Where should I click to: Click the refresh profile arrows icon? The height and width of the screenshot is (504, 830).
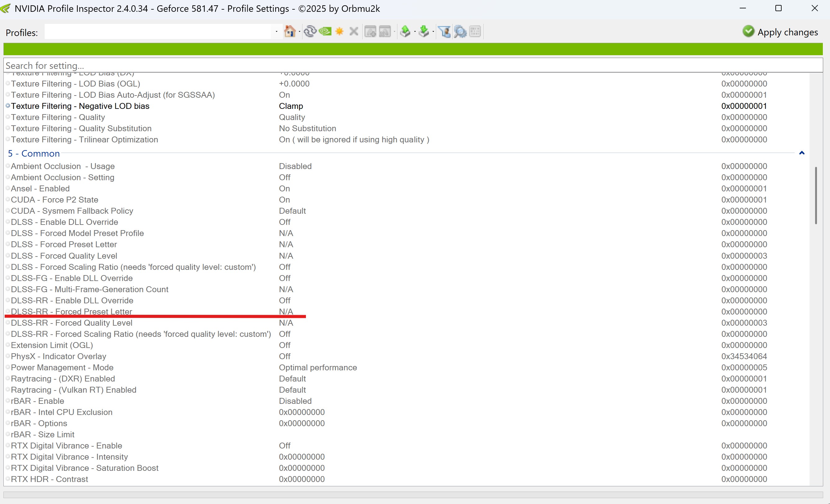point(310,32)
